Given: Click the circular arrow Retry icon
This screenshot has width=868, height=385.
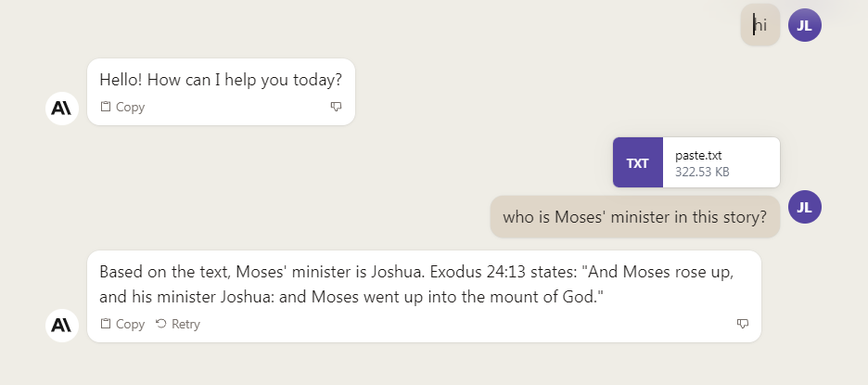Looking at the screenshot, I should pyautogui.click(x=161, y=324).
